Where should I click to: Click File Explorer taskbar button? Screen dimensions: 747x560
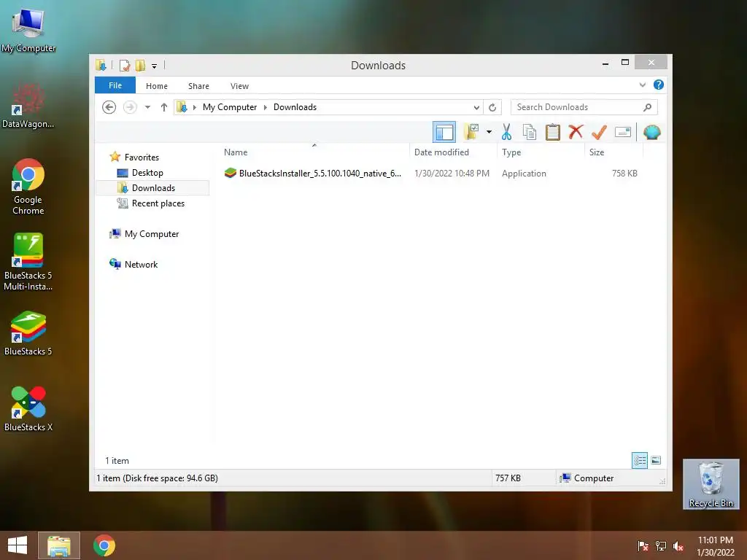(58, 545)
